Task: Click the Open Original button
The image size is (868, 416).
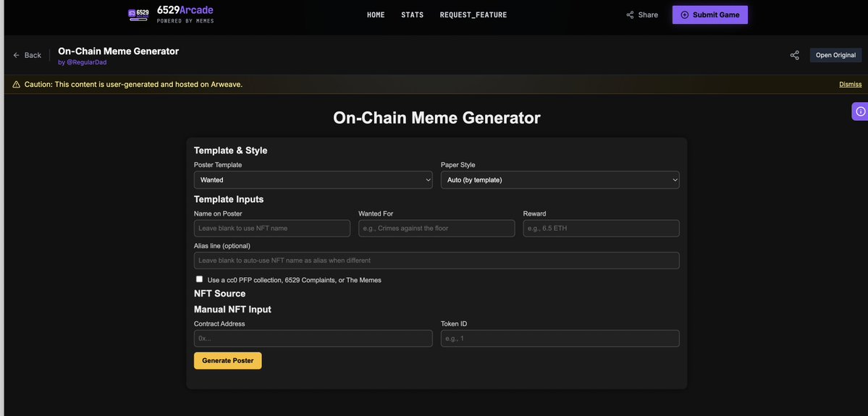Action: pos(836,55)
